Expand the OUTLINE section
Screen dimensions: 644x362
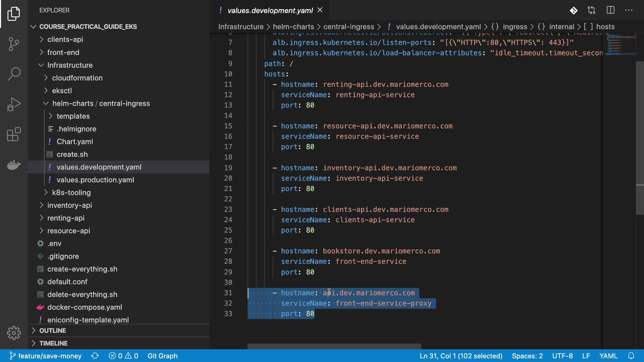[53, 330]
